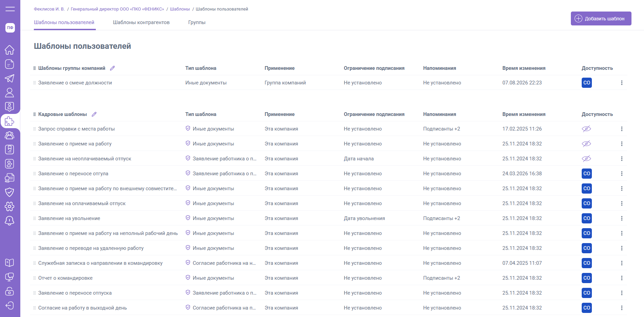Switch to Группы tab
This screenshot has width=644, height=317.
197,22
